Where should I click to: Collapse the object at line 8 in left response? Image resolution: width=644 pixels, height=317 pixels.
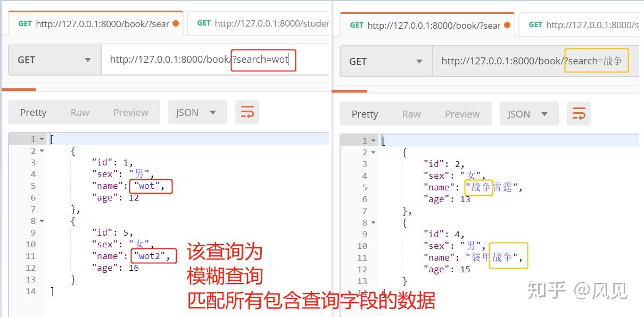pos(41,221)
